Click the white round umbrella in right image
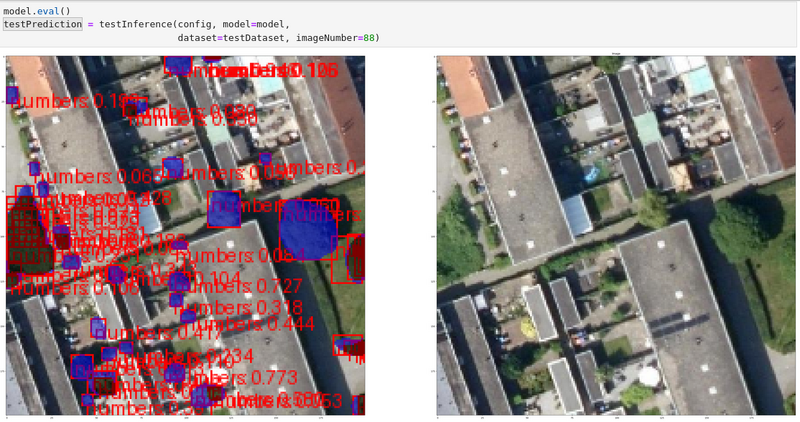The width and height of the screenshot is (800, 422). point(649,378)
